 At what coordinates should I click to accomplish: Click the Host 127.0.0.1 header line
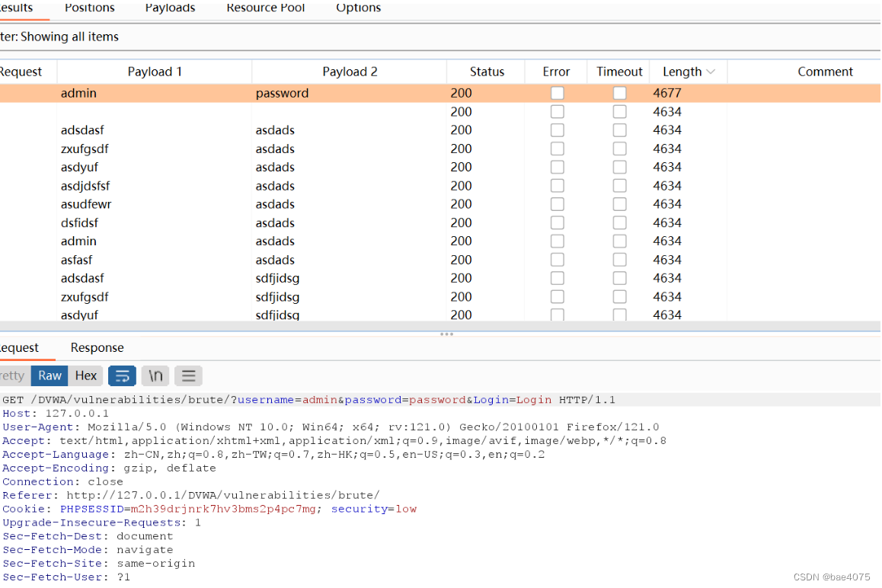click(56, 414)
